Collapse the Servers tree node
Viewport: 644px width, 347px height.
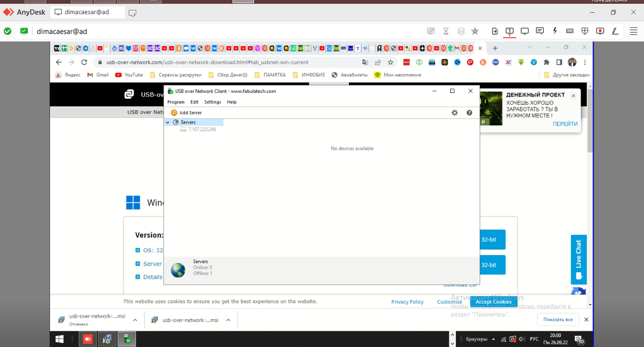(167, 122)
